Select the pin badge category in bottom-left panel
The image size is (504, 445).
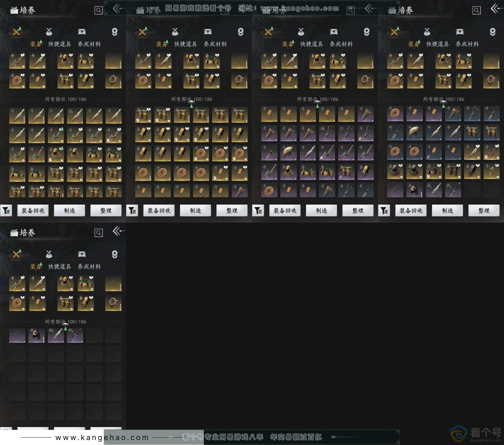115,254
